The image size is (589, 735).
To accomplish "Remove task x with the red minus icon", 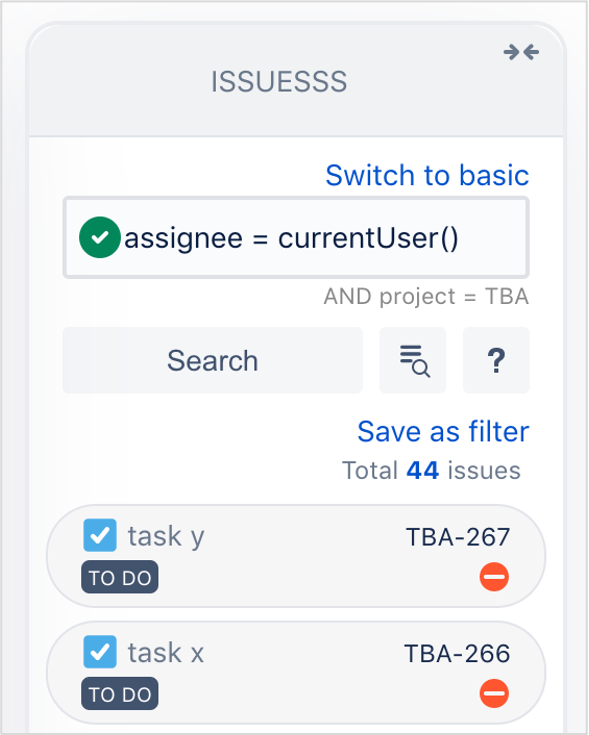I will point(494,693).
